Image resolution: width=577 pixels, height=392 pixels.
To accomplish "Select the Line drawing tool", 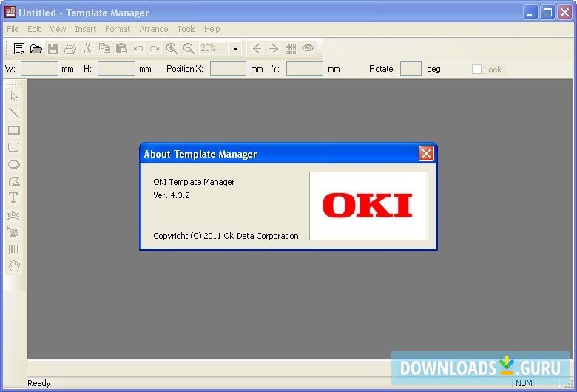I will [14, 113].
